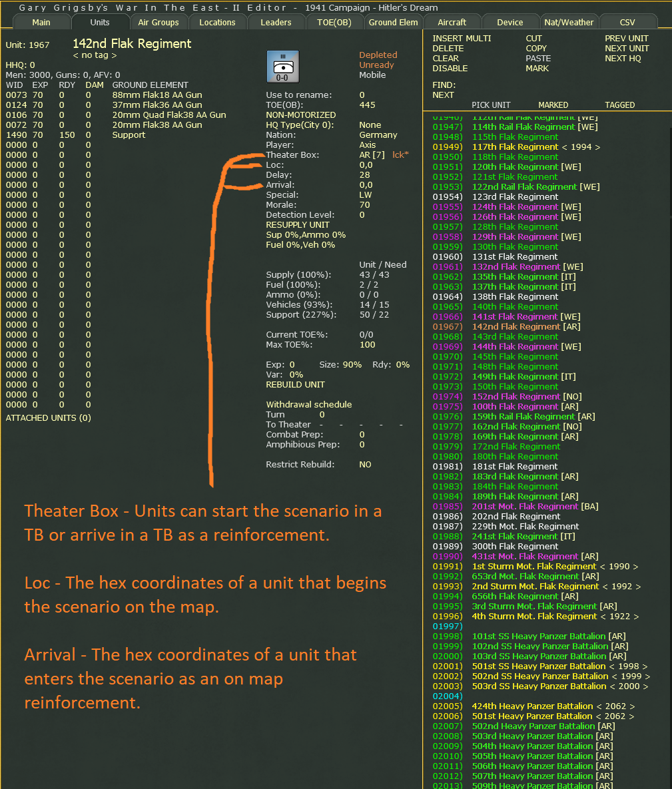
Task: Change TOE(OB) value 445
Action: click(x=367, y=105)
